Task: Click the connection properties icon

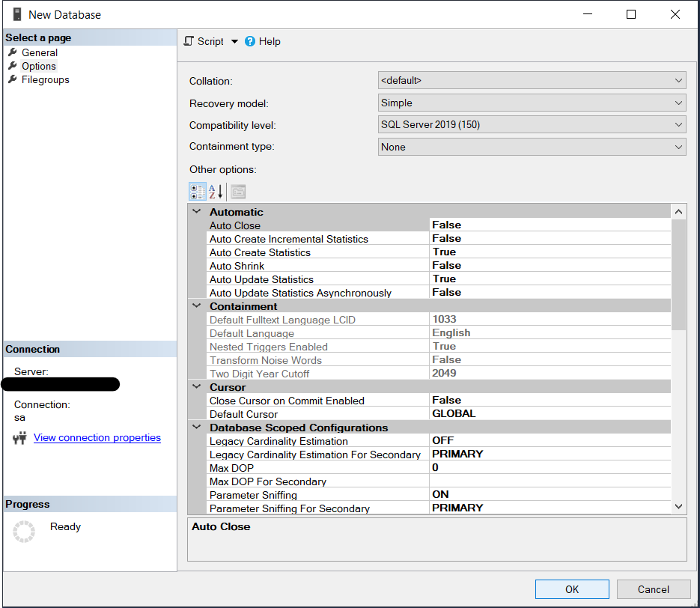Action: tap(20, 438)
